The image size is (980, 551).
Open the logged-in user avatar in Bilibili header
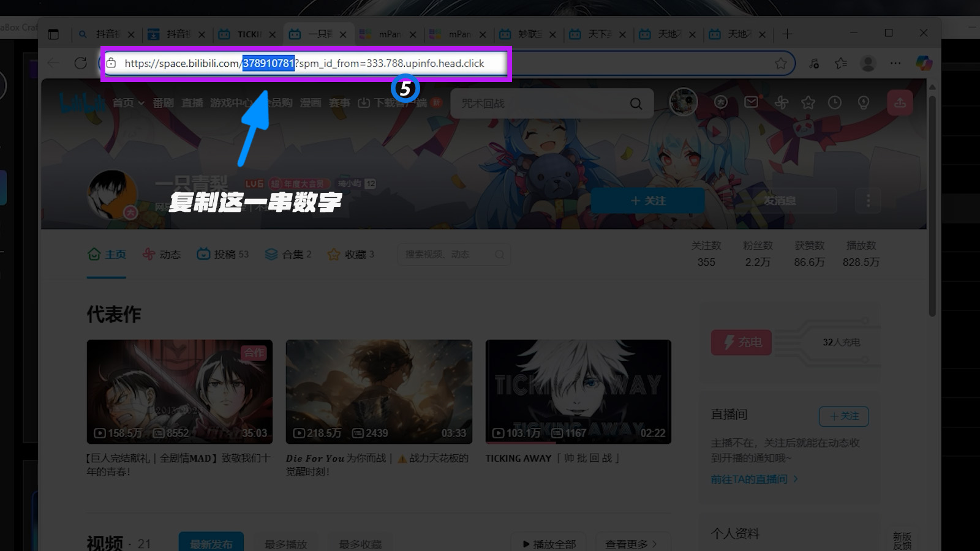click(683, 102)
